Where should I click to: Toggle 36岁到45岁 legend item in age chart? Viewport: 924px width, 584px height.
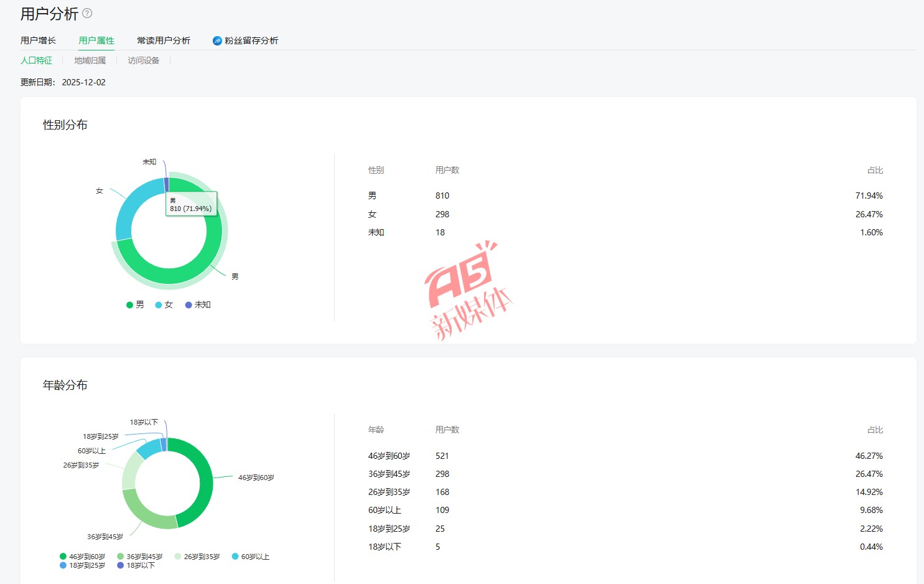139,557
